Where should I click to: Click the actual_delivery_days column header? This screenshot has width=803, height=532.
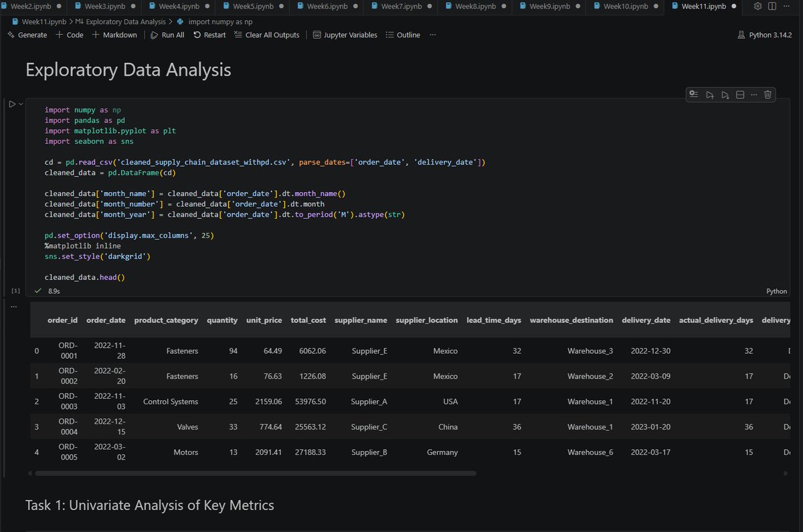pyautogui.click(x=716, y=320)
